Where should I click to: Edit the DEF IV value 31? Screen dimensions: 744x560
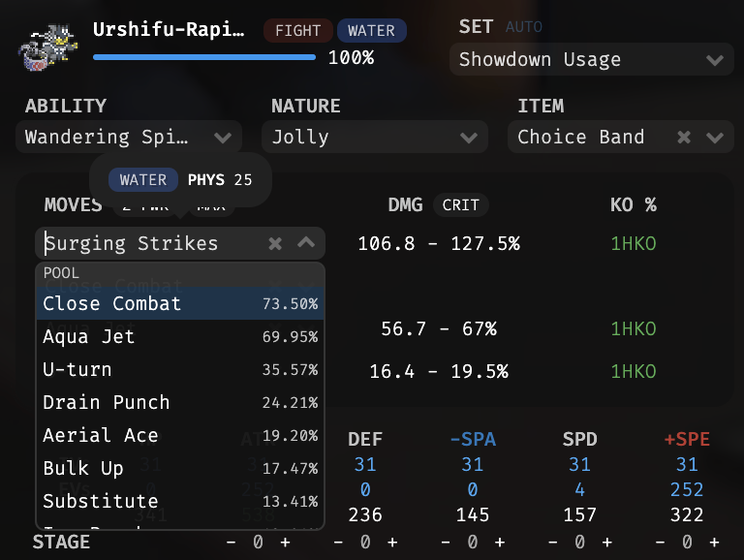[x=365, y=465]
